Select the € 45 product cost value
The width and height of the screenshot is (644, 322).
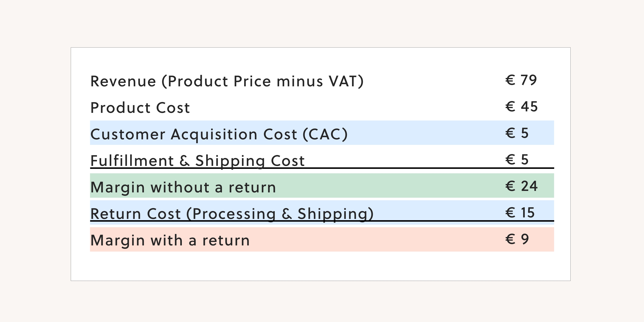coord(522,107)
